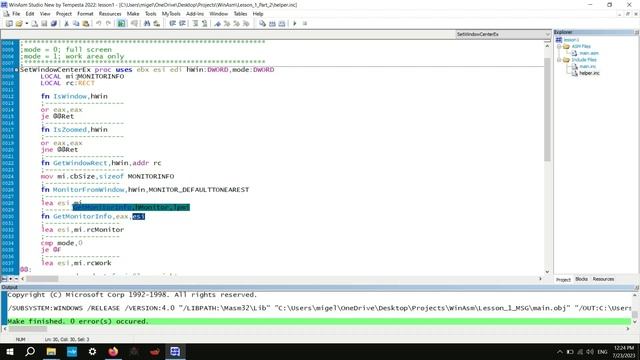
Task: Click the Stop toolbar icon
Action: point(304,24)
